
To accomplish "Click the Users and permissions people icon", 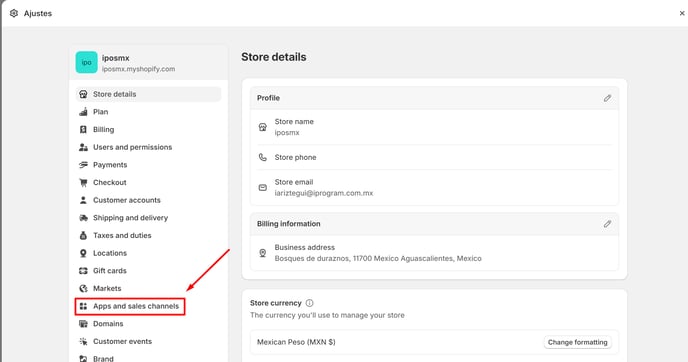I will [83, 147].
